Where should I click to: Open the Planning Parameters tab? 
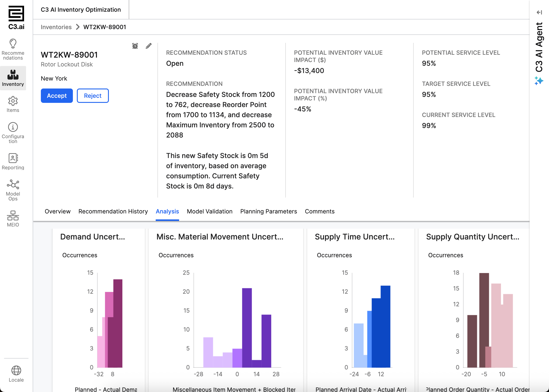click(x=268, y=211)
